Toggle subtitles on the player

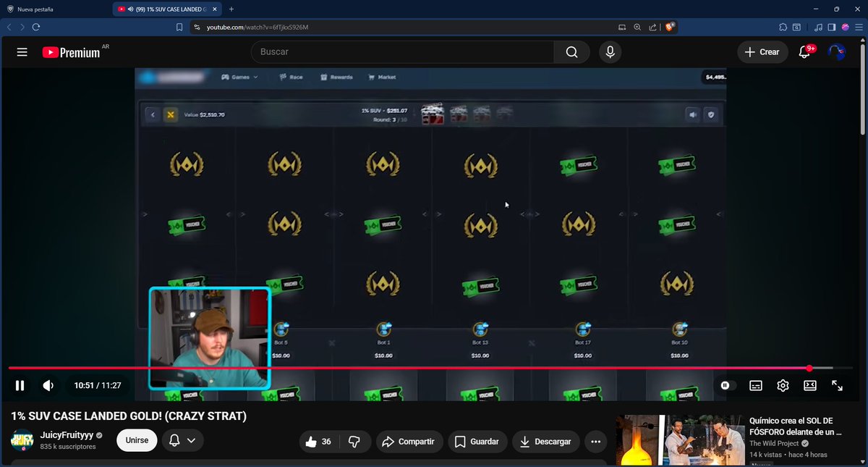coord(755,386)
